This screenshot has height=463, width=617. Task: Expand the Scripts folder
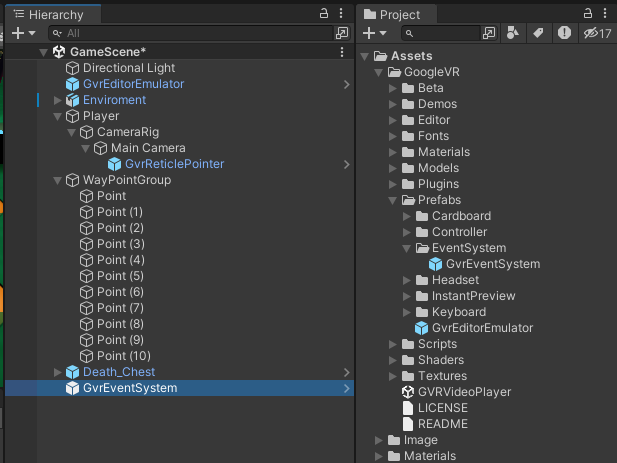393,344
